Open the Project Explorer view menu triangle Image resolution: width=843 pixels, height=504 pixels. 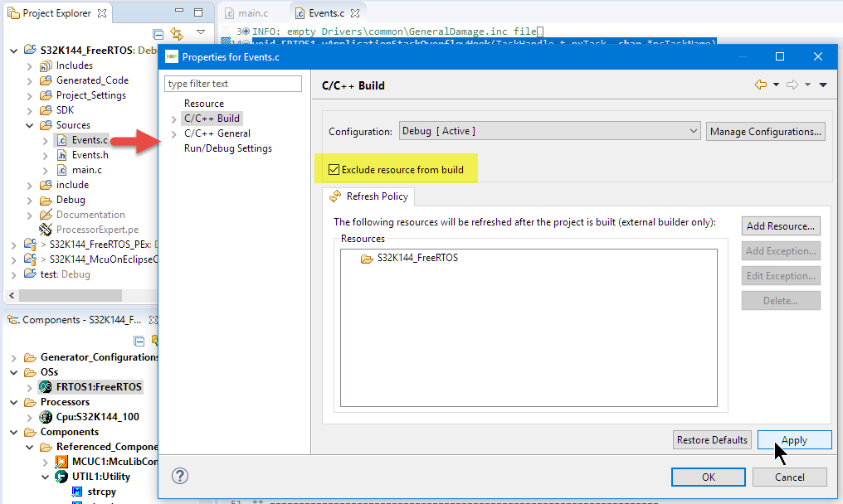point(200,33)
